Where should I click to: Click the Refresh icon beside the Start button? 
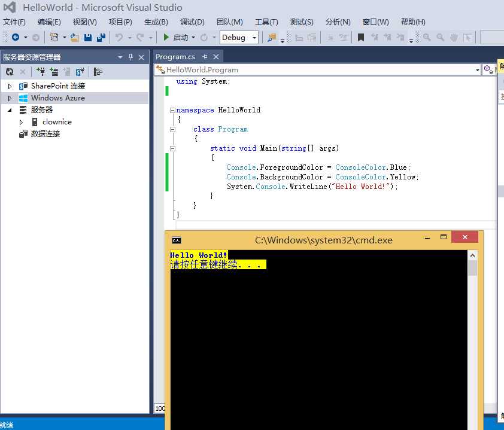[204, 38]
